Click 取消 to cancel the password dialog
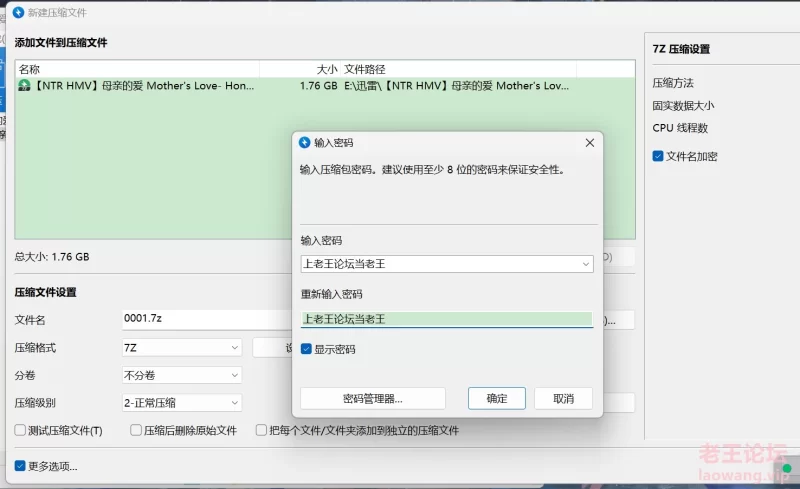The height and width of the screenshot is (489, 800). (x=563, y=398)
